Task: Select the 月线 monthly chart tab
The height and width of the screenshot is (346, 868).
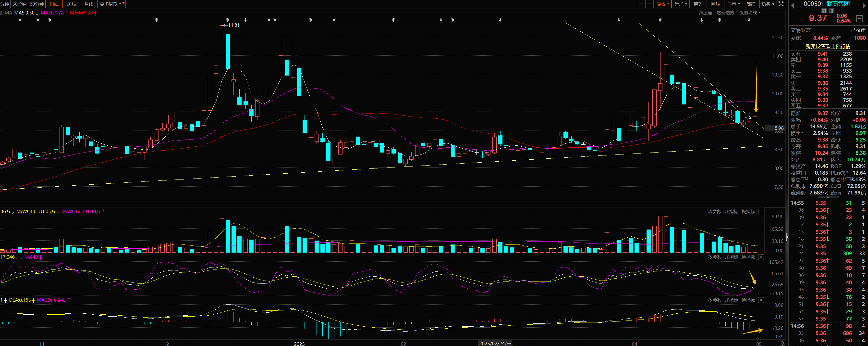Action: (89, 4)
